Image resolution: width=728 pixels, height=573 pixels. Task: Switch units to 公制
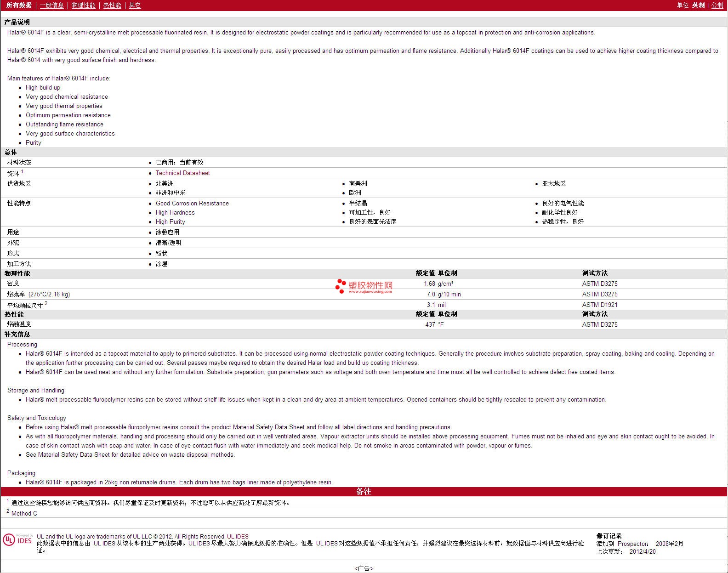717,6
